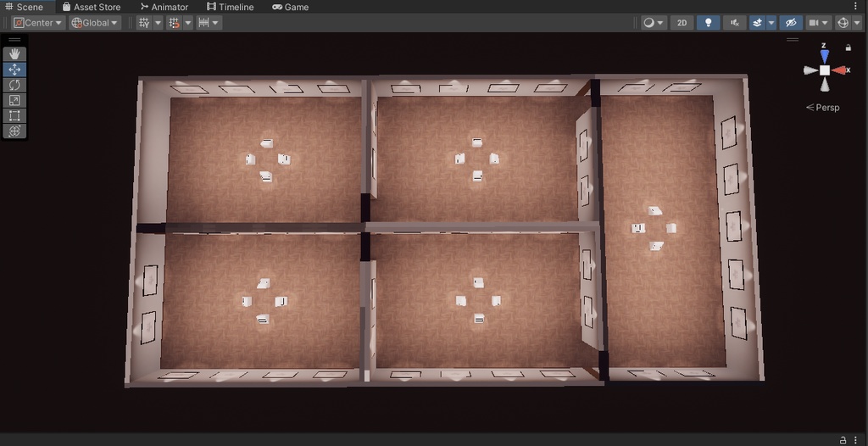Toggle scene lighting
Image resolution: width=868 pixels, height=446 pixels.
[x=708, y=23]
